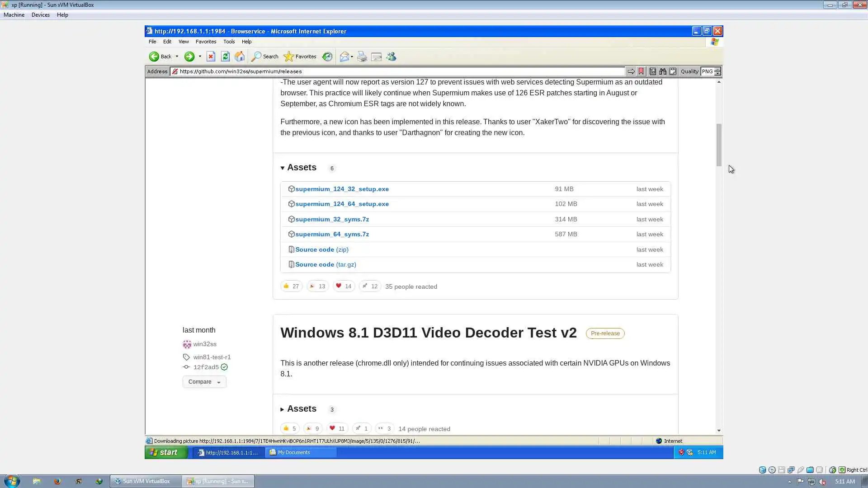
Task: Collapse the Assets 6 section
Action: [x=301, y=168]
